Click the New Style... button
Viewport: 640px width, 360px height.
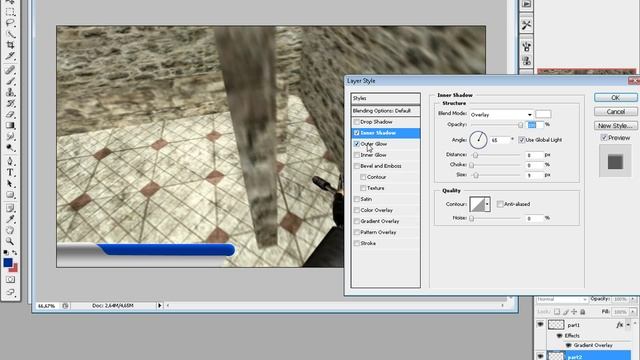[616, 126]
